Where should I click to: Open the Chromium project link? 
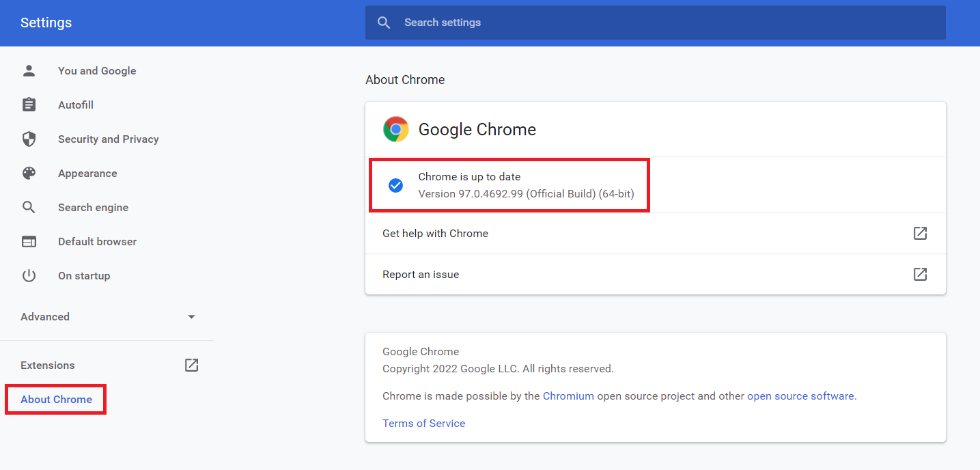[568, 396]
